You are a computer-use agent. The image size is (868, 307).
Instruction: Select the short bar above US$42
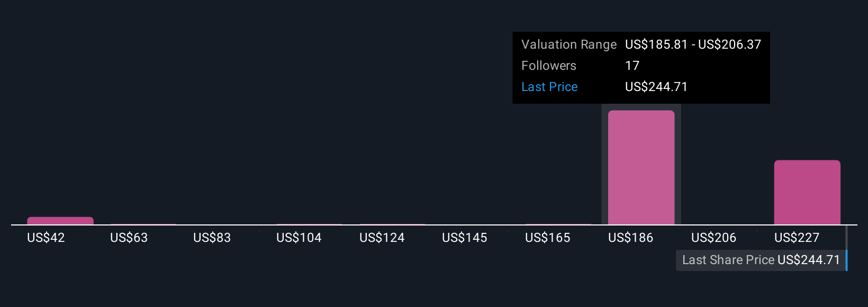pos(60,221)
